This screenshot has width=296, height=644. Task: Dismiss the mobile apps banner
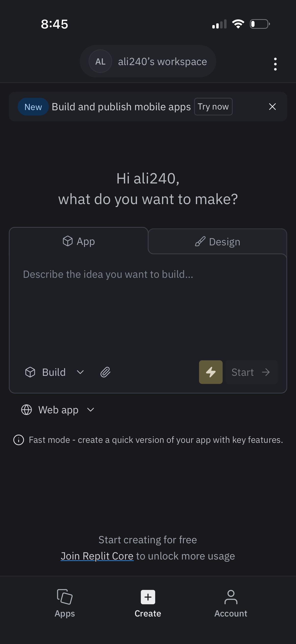click(272, 107)
